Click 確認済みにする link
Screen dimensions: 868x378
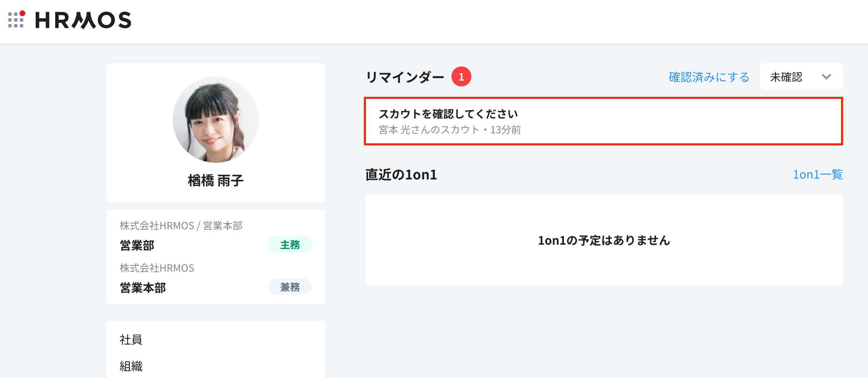coord(709,77)
